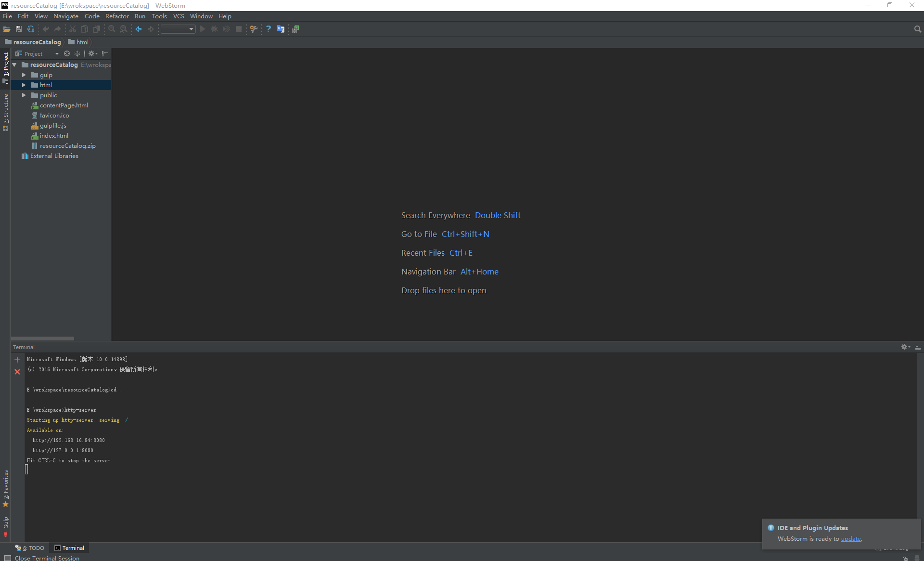Open Project panel gear settings dropdown
The height and width of the screenshot is (561, 924).
[x=93, y=53]
